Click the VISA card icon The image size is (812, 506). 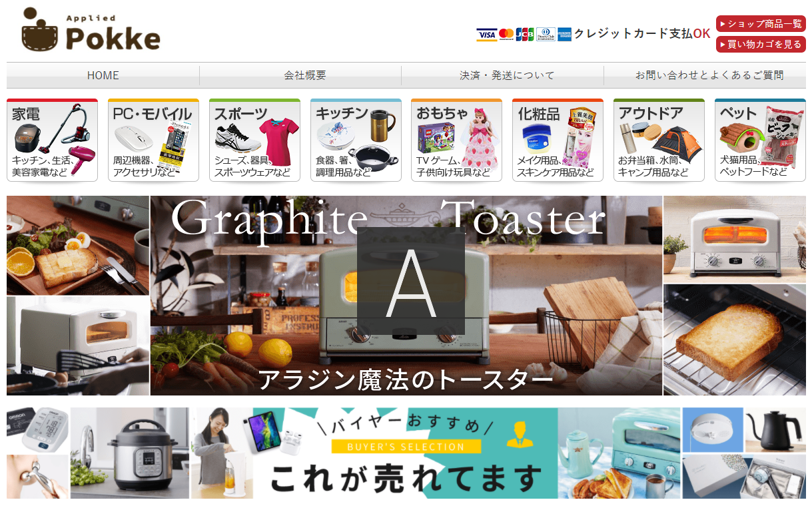click(486, 34)
